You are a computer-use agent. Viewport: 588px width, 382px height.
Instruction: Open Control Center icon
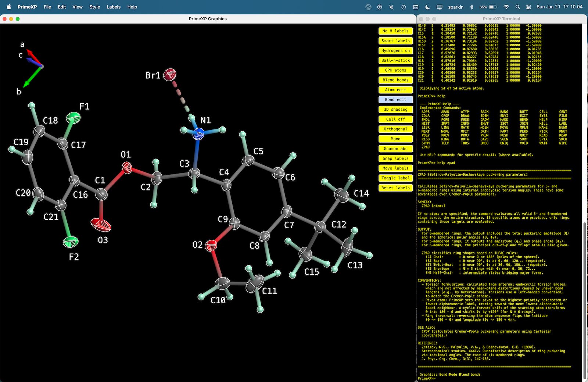pyautogui.click(x=528, y=7)
